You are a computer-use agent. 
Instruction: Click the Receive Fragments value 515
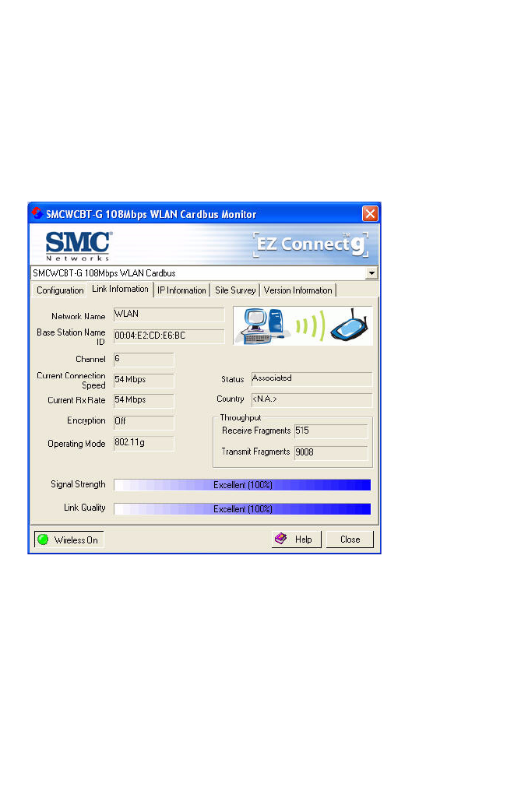click(331, 431)
